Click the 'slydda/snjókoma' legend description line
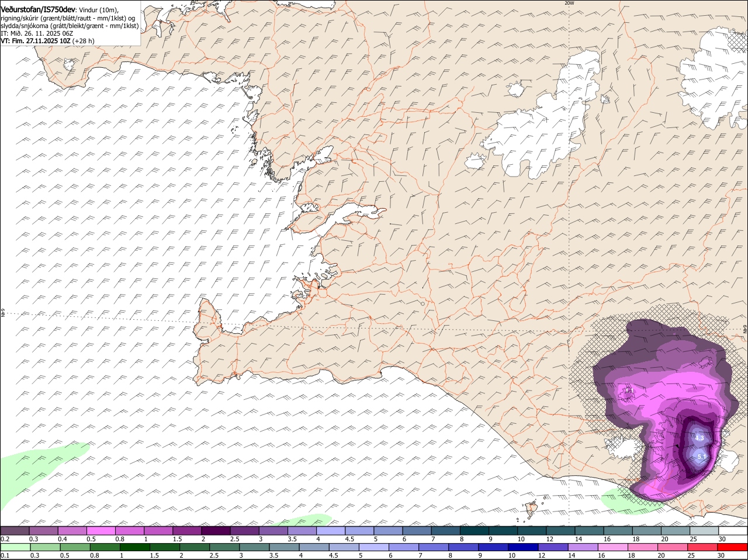This screenshot has height=560, width=748. 70,26
